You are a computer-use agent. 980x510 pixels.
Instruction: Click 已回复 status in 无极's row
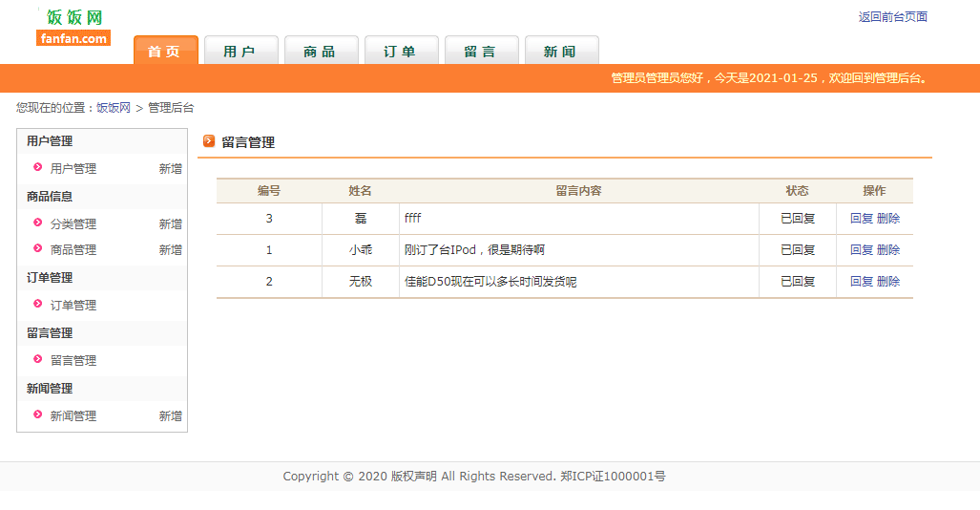[x=798, y=282]
